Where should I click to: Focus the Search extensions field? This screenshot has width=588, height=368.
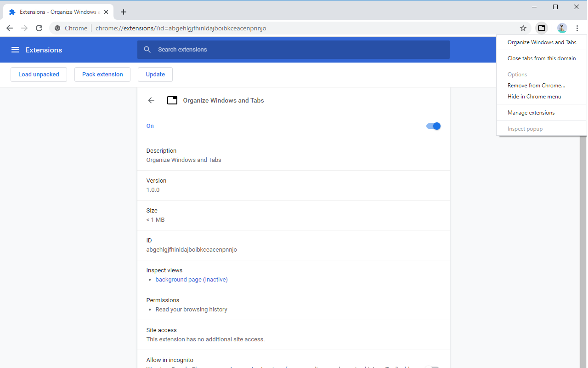coord(293,50)
